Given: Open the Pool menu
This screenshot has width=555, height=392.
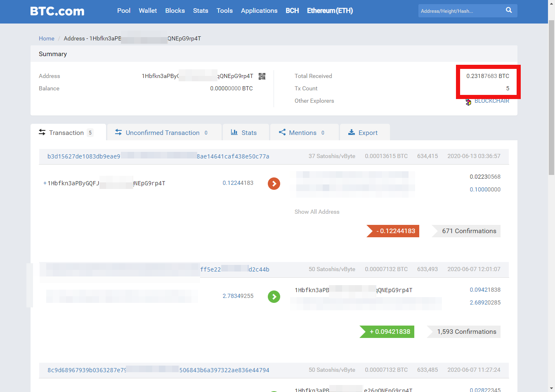Looking at the screenshot, I should pos(124,11).
